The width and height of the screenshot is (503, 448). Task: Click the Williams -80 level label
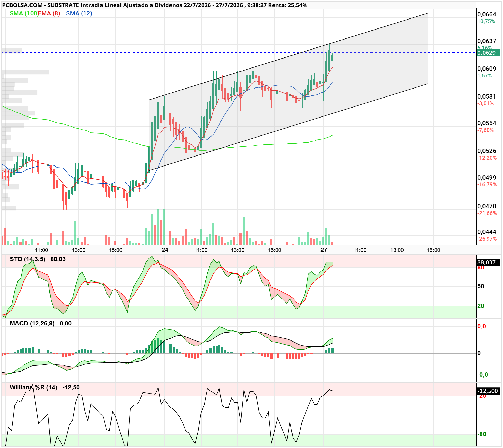[x=482, y=434]
